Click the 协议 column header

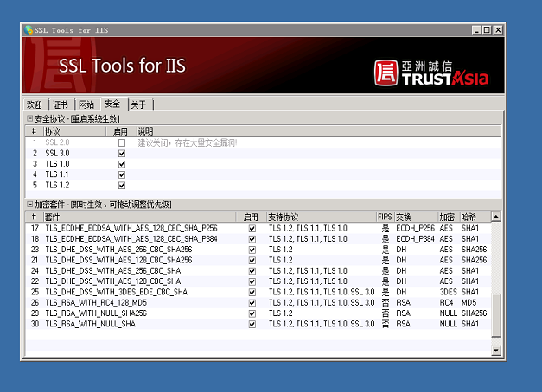click(x=74, y=131)
